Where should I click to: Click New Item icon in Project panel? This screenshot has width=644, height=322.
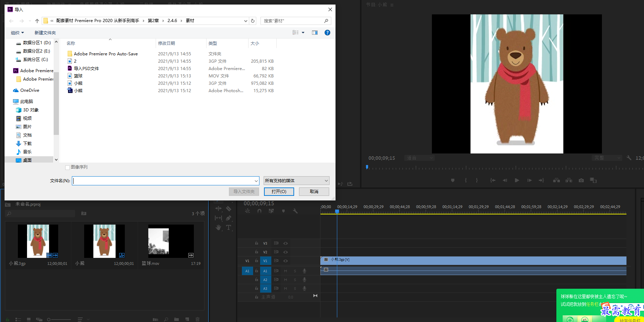coord(187,319)
